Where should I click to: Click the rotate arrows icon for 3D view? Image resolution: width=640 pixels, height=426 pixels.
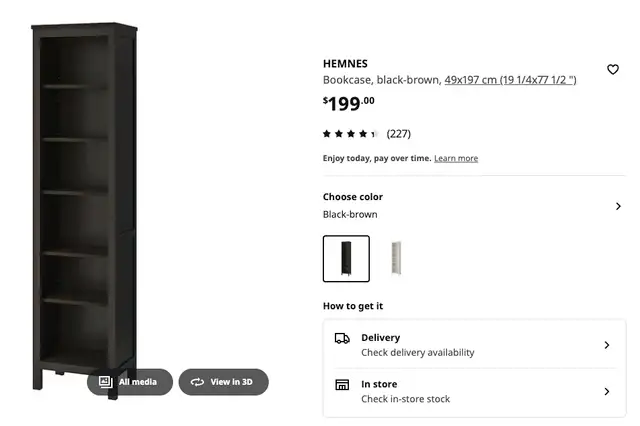coord(197,382)
